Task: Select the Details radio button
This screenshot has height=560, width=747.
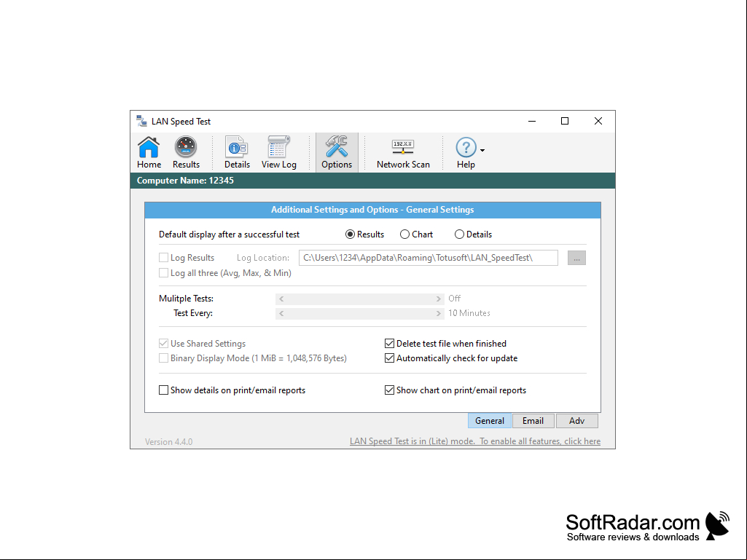Action: pos(459,234)
